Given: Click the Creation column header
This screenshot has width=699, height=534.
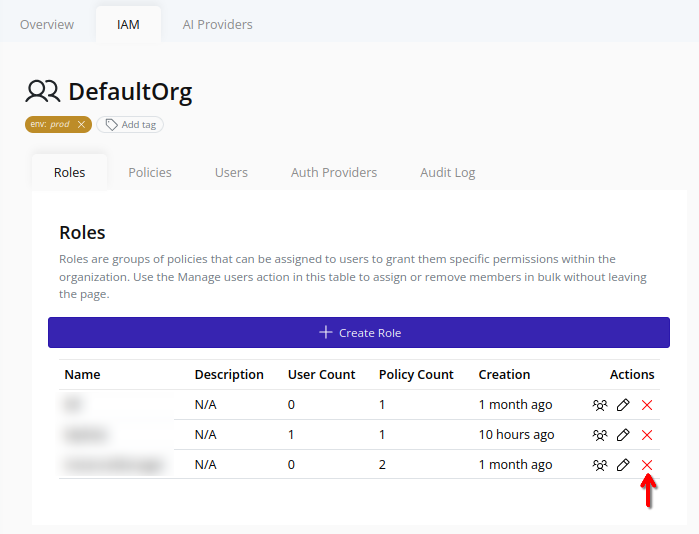Looking at the screenshot, I should click(504, 375).
